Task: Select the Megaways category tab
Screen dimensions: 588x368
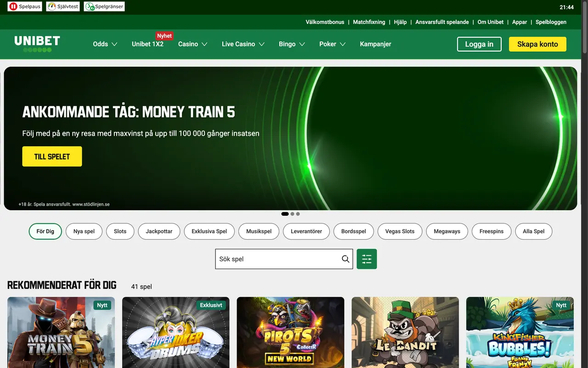Action: 447,231
